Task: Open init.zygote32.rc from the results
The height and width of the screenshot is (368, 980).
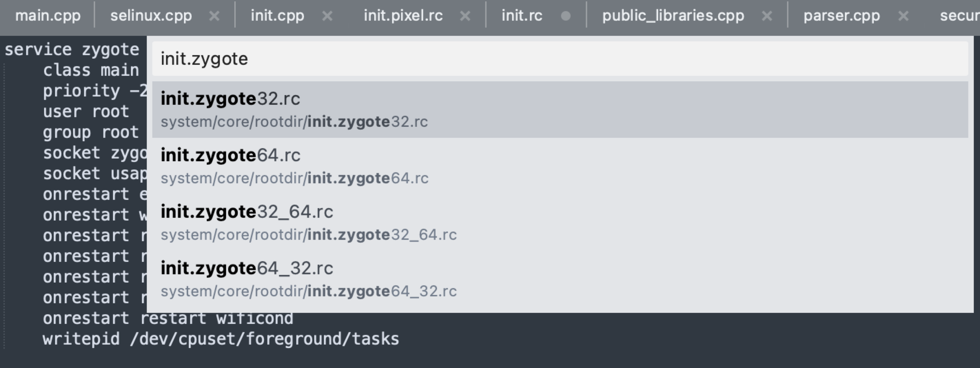Action: 559,109
